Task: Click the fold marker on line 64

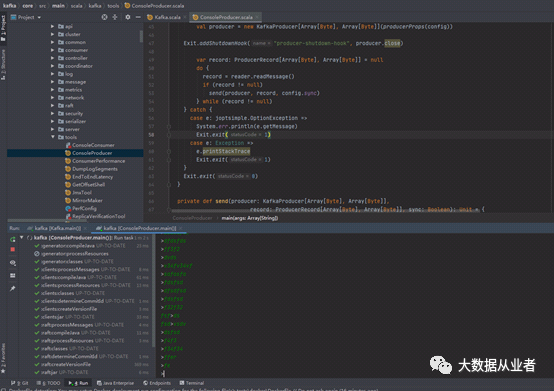Action: [169, 184]
